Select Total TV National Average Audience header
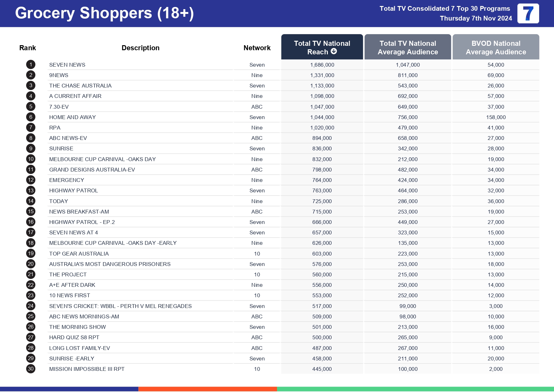 point(407,47)
